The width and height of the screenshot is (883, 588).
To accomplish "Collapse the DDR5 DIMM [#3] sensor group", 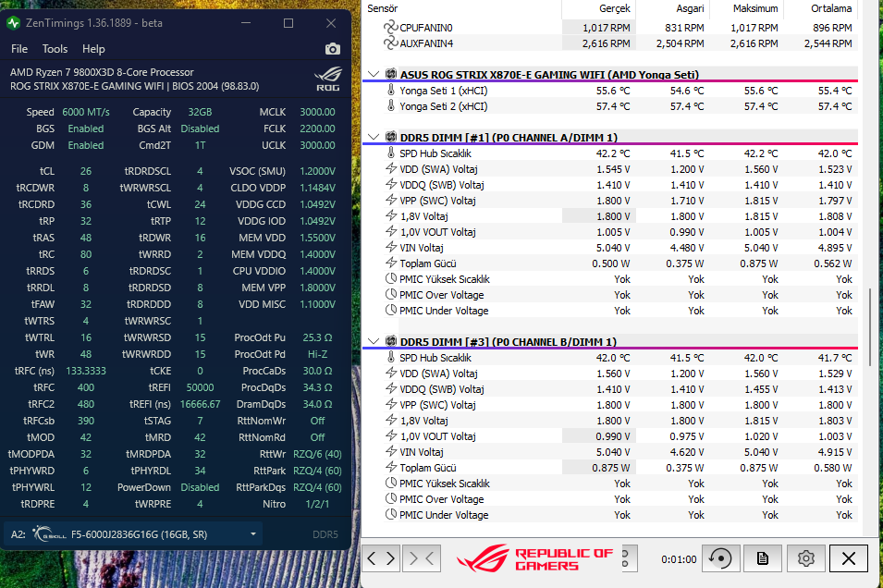I will (x=373, y=341).
